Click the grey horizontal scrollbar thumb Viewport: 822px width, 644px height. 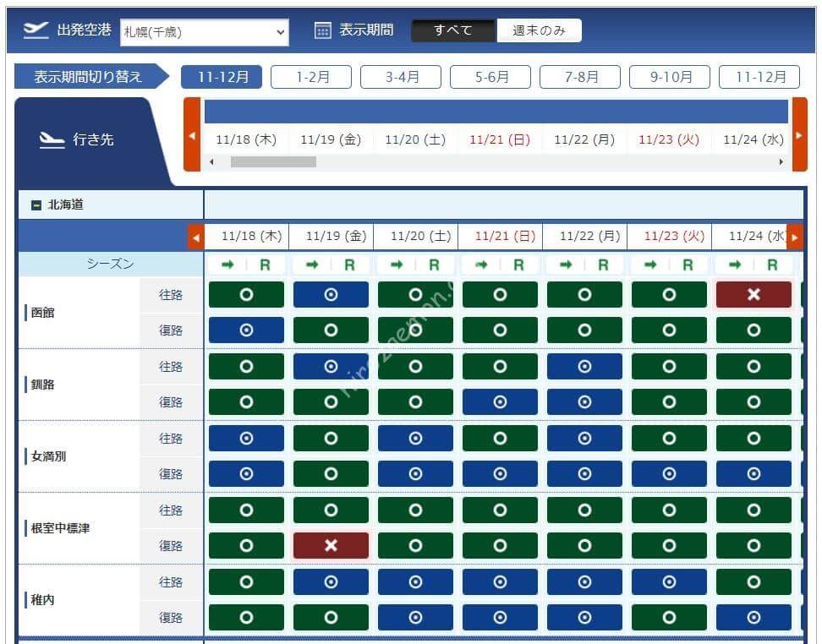pos(273,162)
